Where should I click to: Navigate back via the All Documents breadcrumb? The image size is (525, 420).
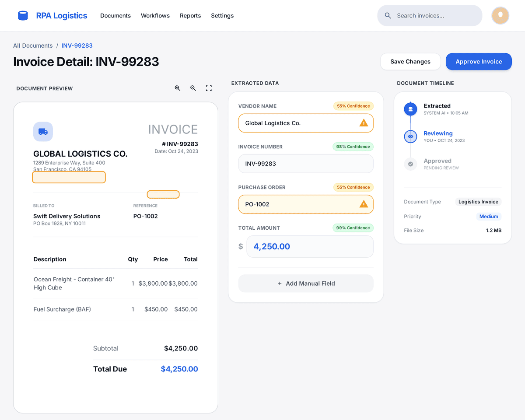click(33, 45)
